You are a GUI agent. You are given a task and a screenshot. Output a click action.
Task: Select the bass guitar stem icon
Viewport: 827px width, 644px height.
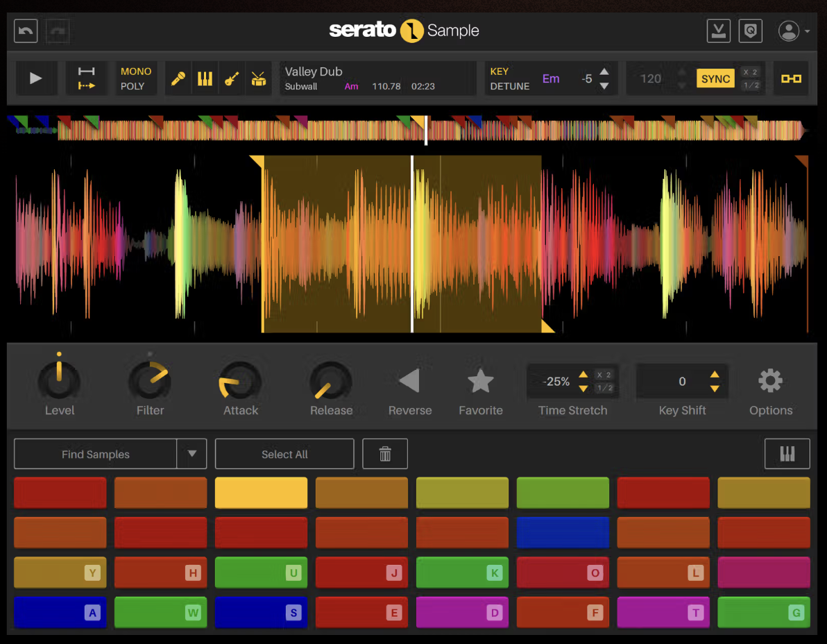[232, 78]
